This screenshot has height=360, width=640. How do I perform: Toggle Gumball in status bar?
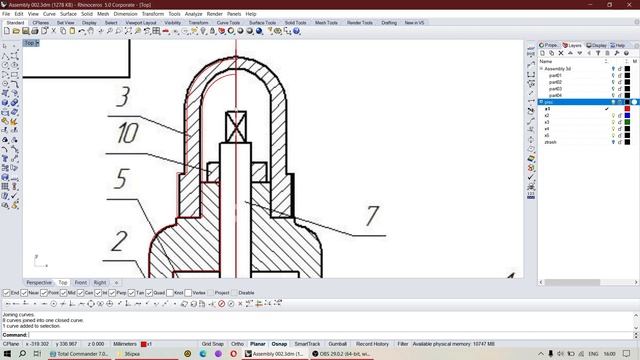(338, 344)
